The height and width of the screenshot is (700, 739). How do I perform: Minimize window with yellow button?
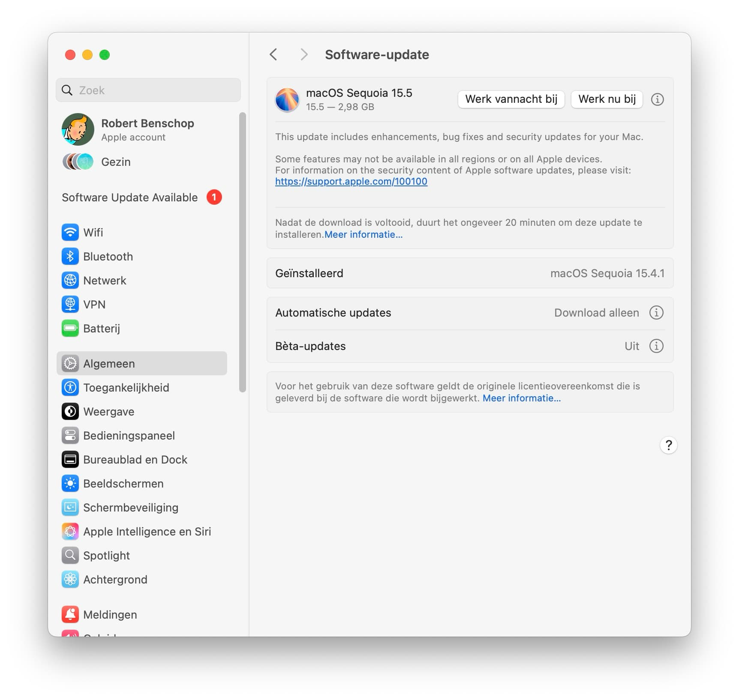[87, 55]
